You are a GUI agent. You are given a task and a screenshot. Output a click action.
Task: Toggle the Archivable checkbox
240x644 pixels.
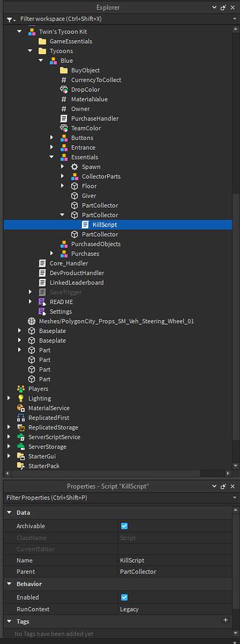click(124, 526)
